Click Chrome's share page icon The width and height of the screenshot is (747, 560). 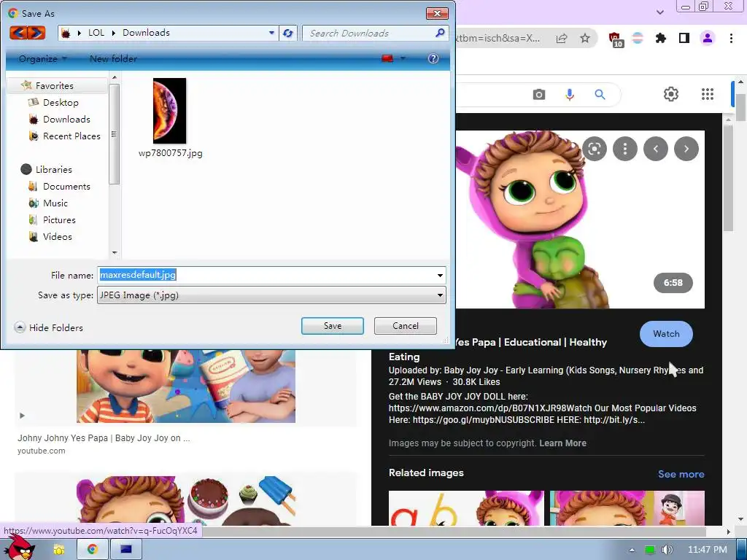click(562, 38)
